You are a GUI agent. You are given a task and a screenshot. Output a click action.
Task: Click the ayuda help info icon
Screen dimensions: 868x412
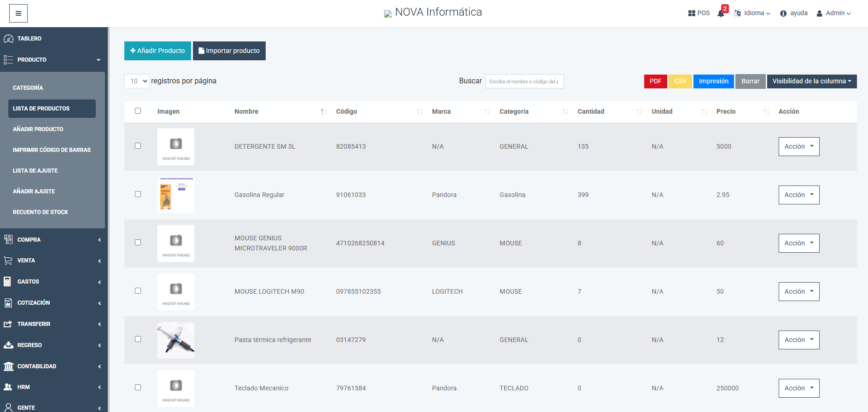pos(783,13)
